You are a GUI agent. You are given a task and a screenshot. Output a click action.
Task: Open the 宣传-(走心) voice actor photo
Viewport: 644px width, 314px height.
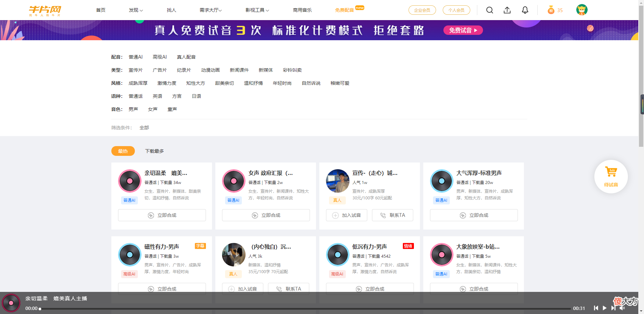click(x=338, y=181)
